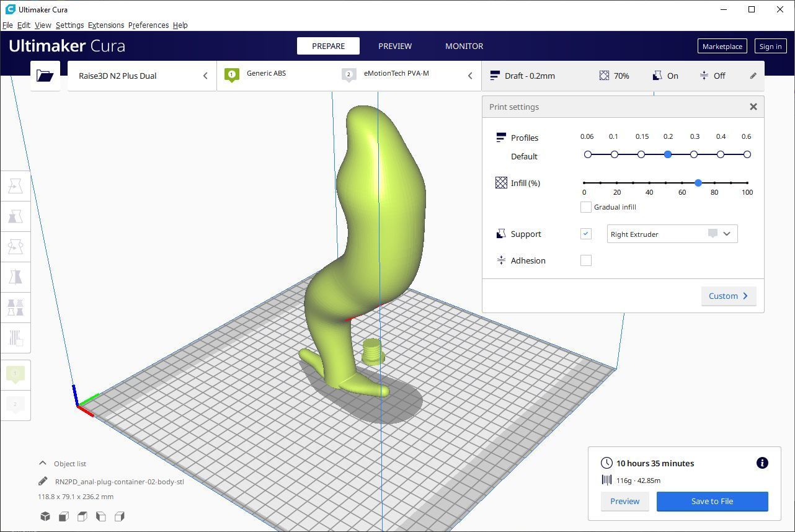Open the View menu

point(43,25)
